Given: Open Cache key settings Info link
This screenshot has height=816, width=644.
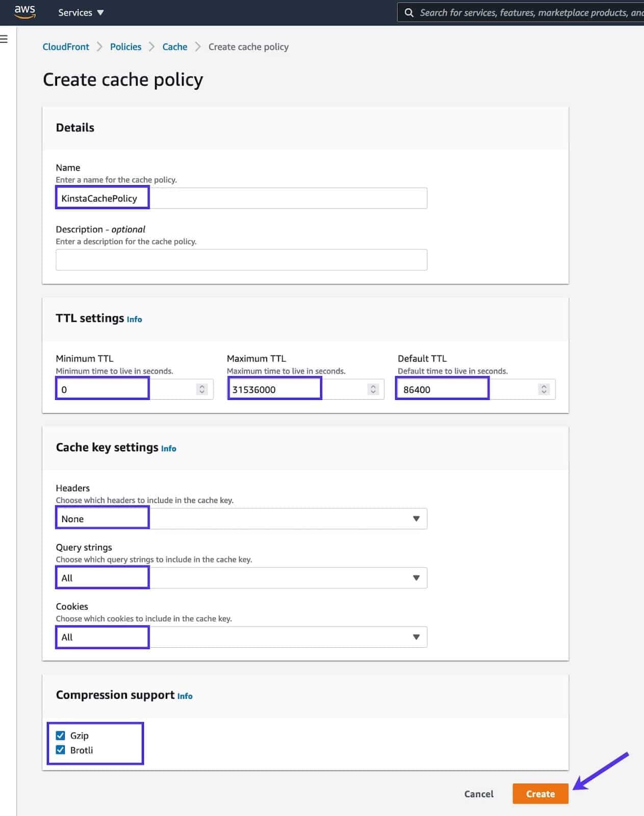Looking at the screenshot, I should [x=169, y=449].
